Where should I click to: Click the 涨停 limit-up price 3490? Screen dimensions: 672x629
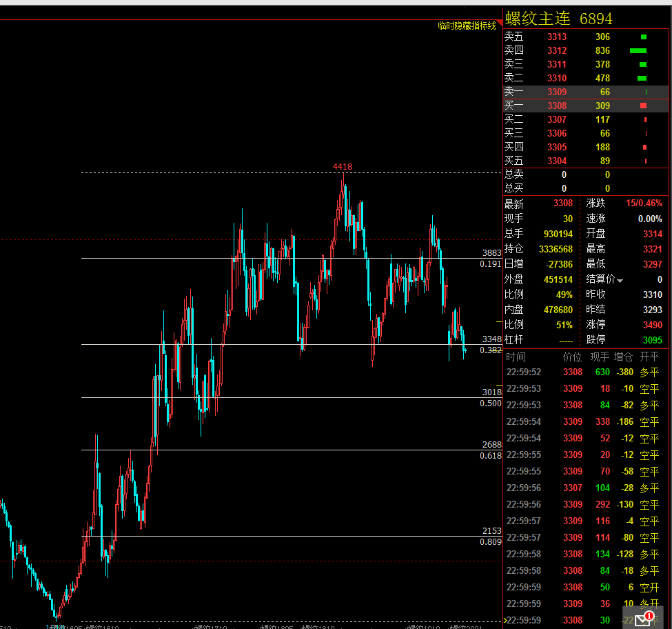[652, 325]
